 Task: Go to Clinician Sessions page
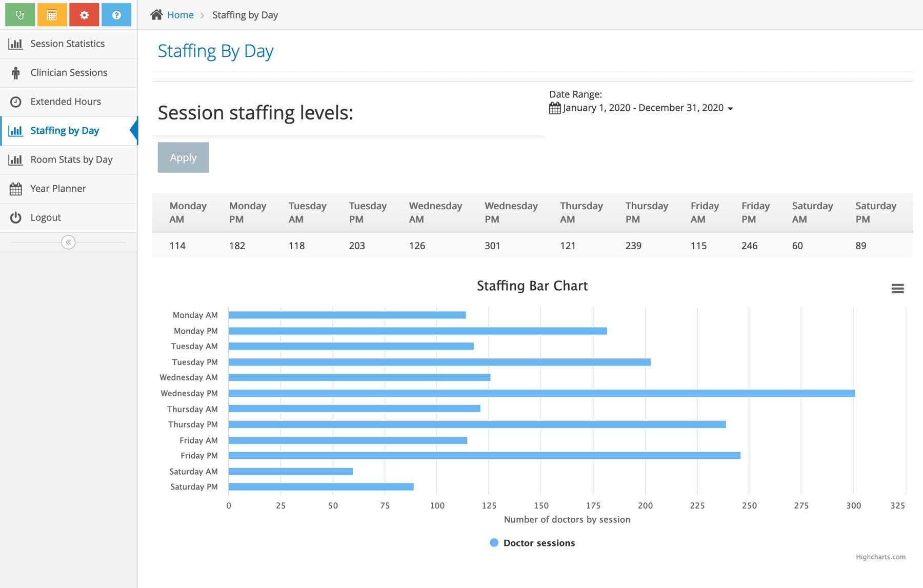[x=69, y=73]
